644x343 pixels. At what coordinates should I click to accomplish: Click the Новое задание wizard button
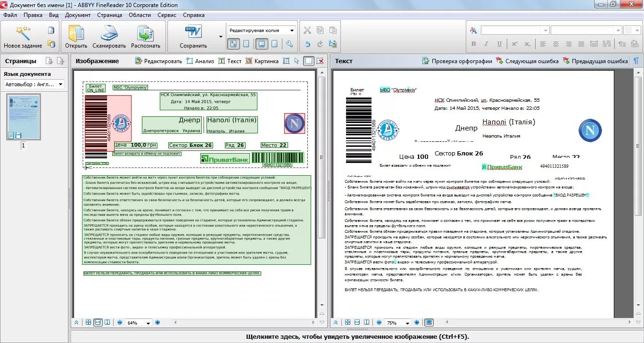click(23, 37)
